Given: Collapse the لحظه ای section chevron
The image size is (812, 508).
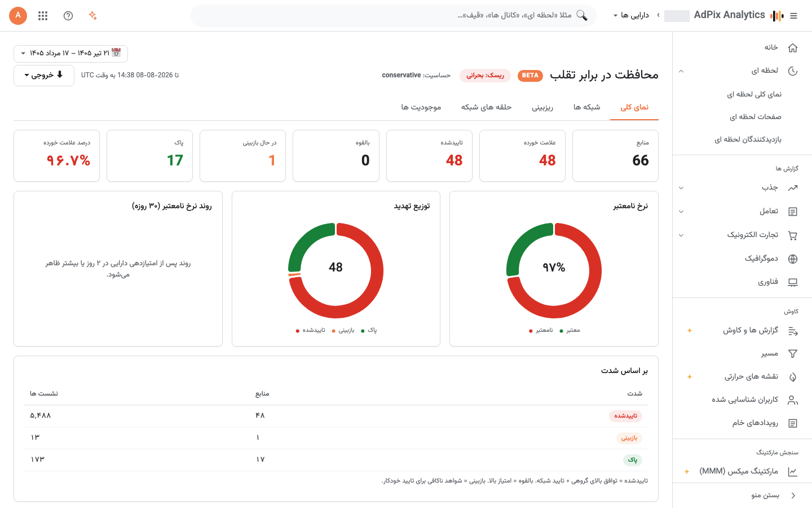Looking at the screenshot, I should click(x=681, y=71).
